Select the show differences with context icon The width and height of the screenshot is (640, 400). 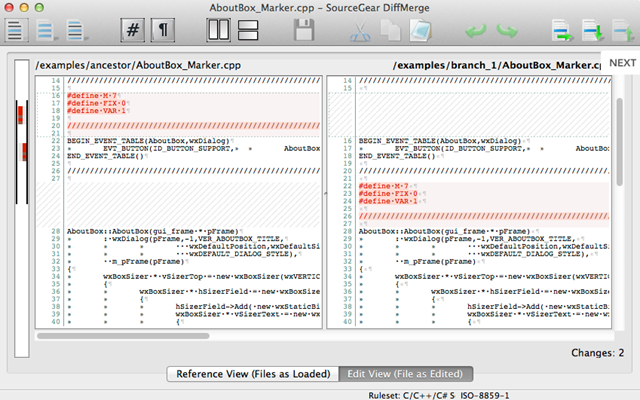(x=76, y=31)
